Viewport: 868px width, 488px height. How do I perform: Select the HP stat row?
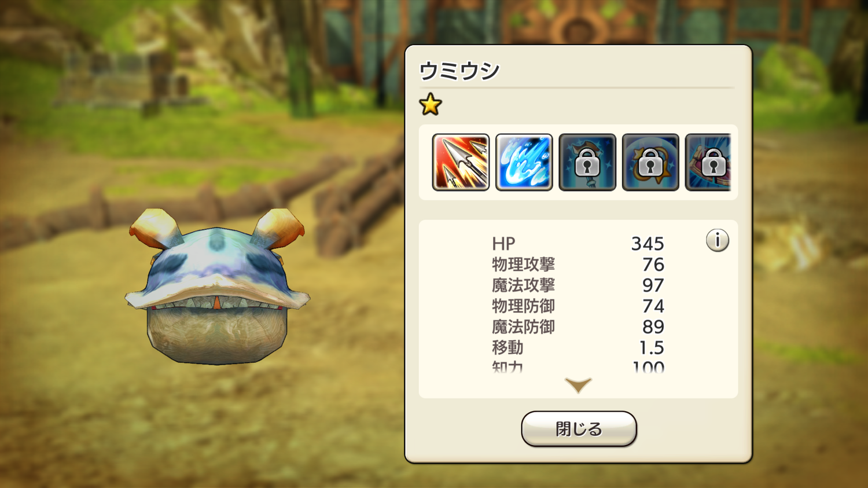click(x=578, y=244)
